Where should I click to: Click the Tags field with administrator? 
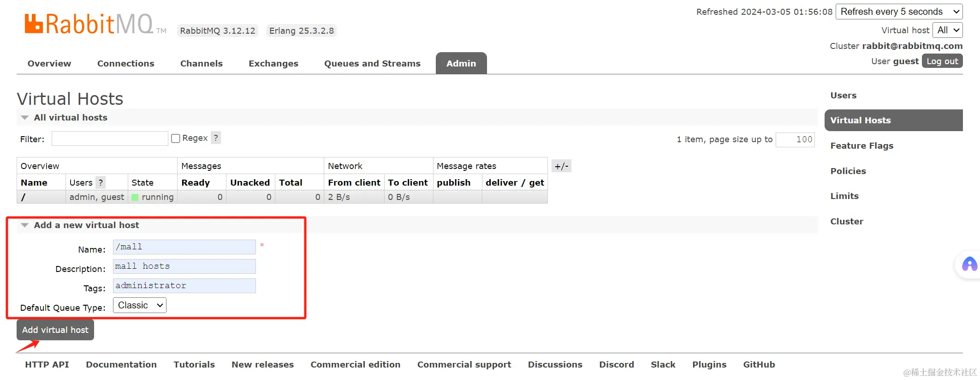[x=184, y=286]
